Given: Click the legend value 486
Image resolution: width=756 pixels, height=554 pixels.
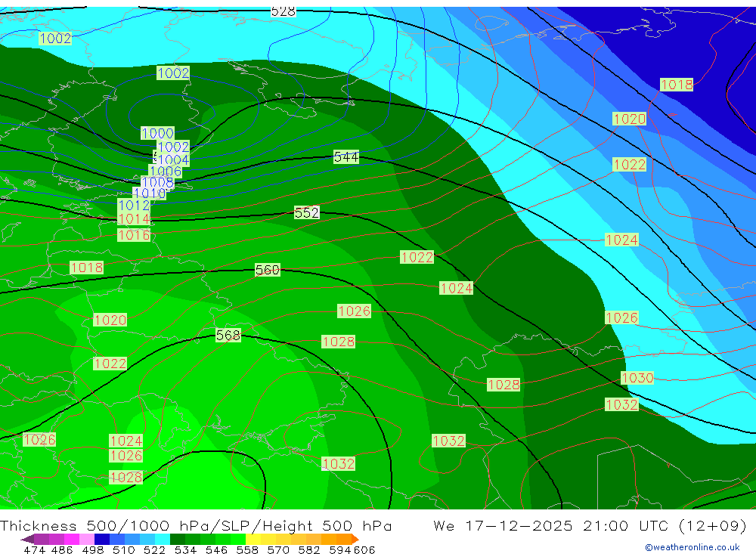Looking at the screenshot, I should click(62, 549).
